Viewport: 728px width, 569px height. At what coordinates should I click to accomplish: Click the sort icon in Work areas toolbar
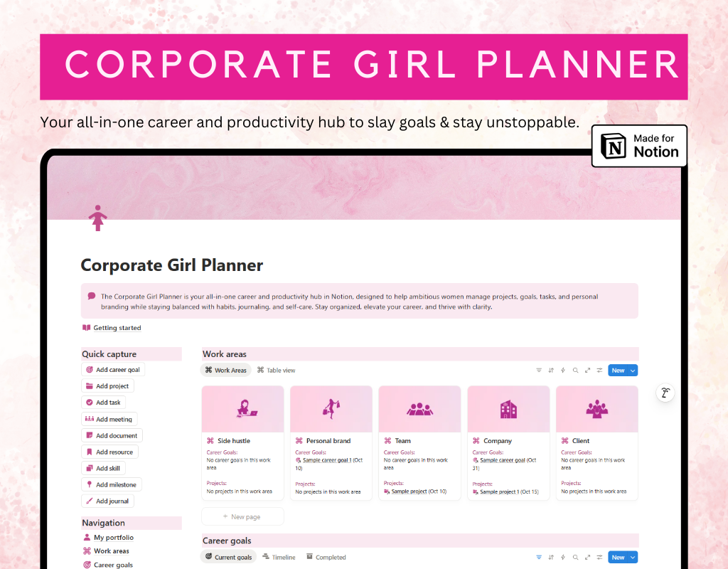coord(551,370)
